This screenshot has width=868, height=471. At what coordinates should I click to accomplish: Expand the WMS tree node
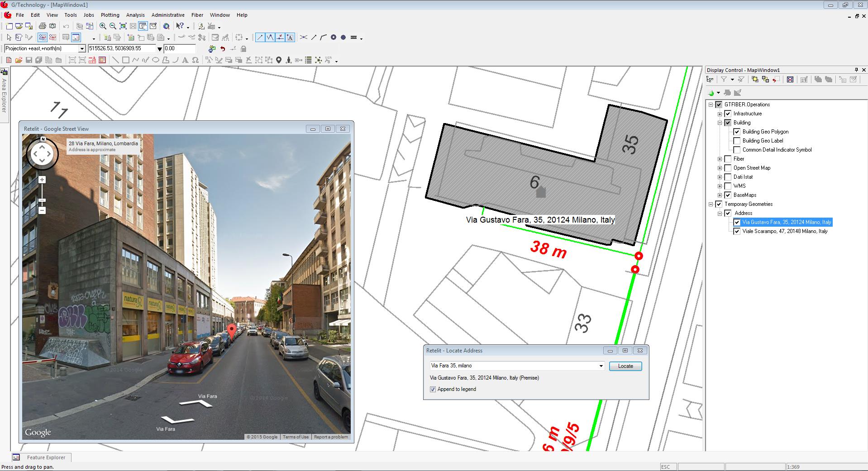720,186
